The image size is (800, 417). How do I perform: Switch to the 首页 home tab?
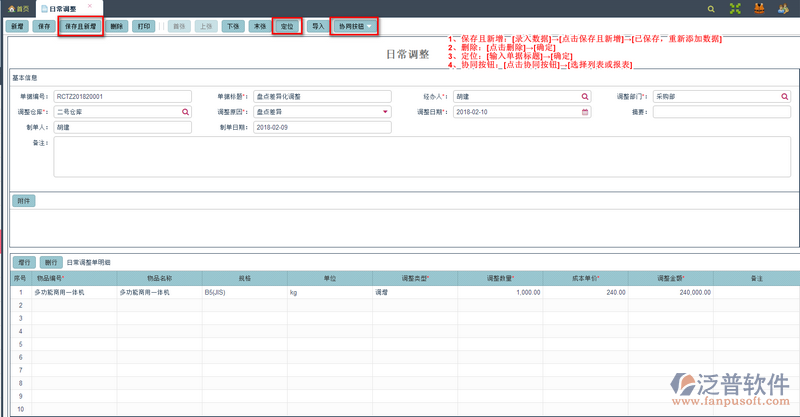click(x=16, y=8)
